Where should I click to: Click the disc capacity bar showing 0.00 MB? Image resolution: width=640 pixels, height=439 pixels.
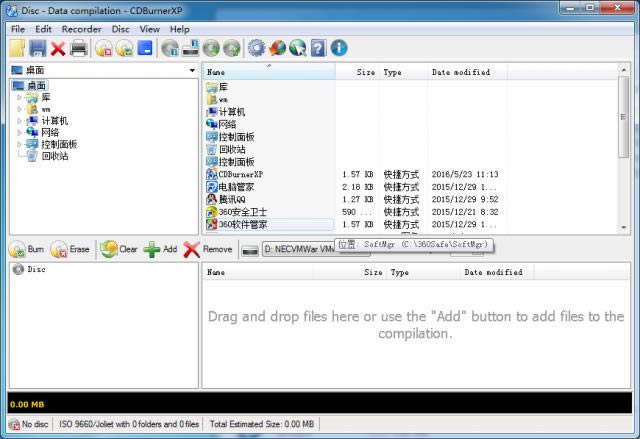320,404
